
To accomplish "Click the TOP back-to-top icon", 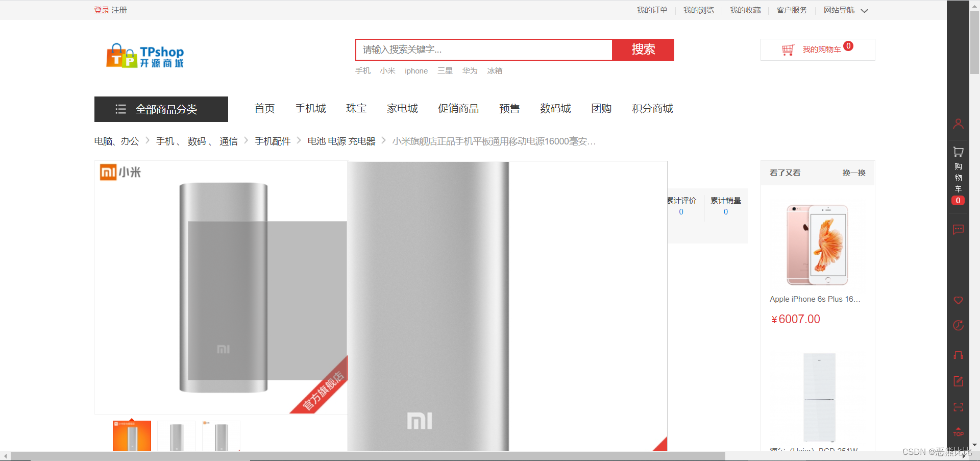I will click(958, 432).
